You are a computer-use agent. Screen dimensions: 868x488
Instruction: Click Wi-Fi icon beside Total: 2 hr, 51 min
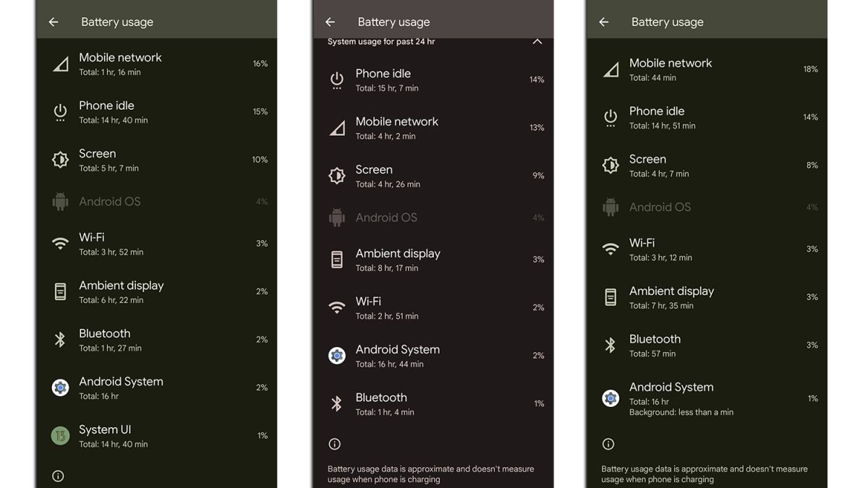336,308
